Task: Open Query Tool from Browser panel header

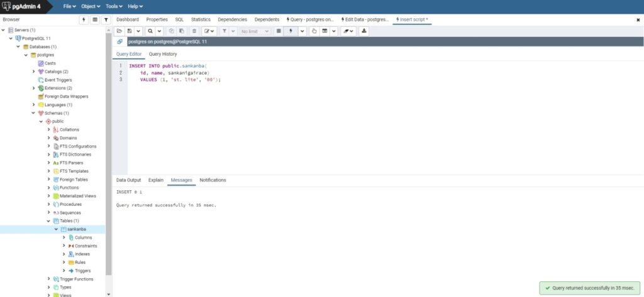Action: (84, 19)
